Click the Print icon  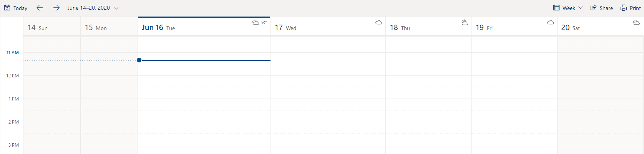[624, 8]
